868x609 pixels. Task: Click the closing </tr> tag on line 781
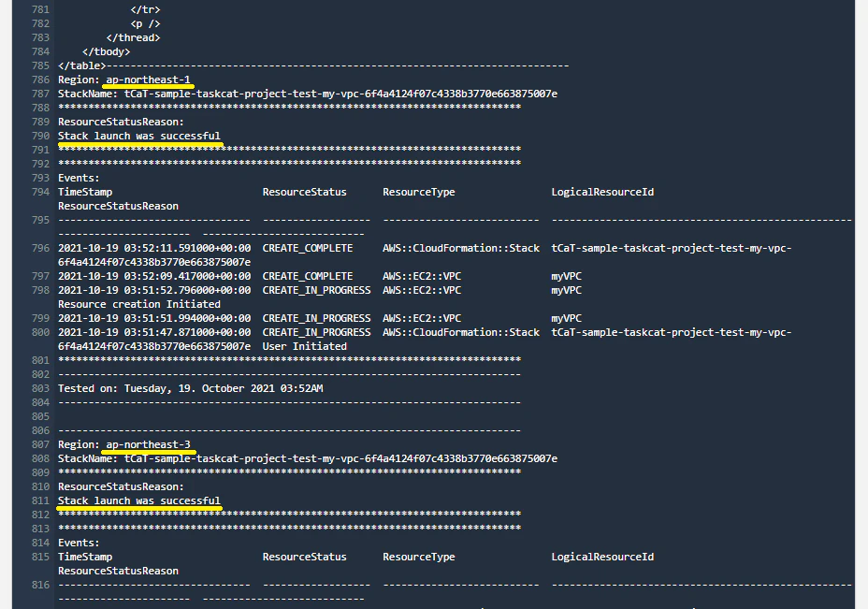click(146, 9)
